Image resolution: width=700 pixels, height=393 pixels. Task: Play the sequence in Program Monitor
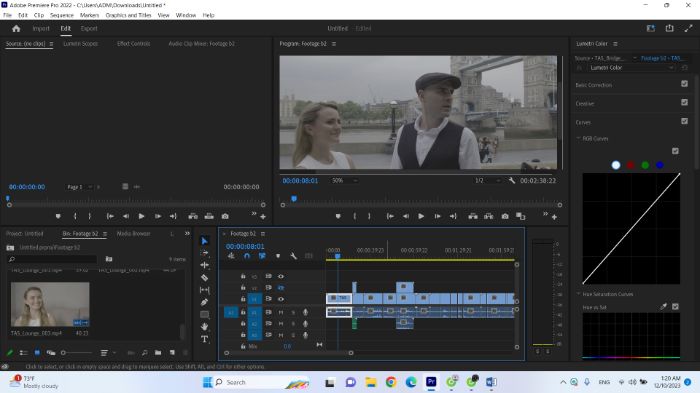[421, 216]
